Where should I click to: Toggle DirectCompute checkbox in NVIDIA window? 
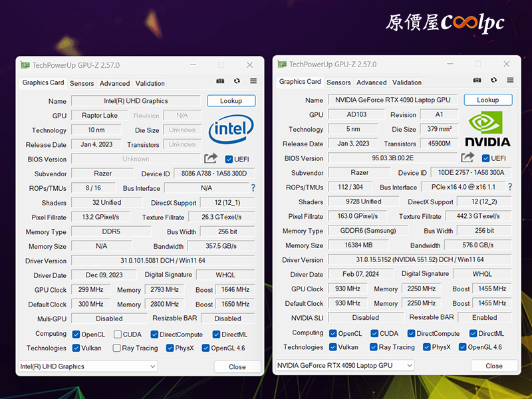click(x=411, y=334)
